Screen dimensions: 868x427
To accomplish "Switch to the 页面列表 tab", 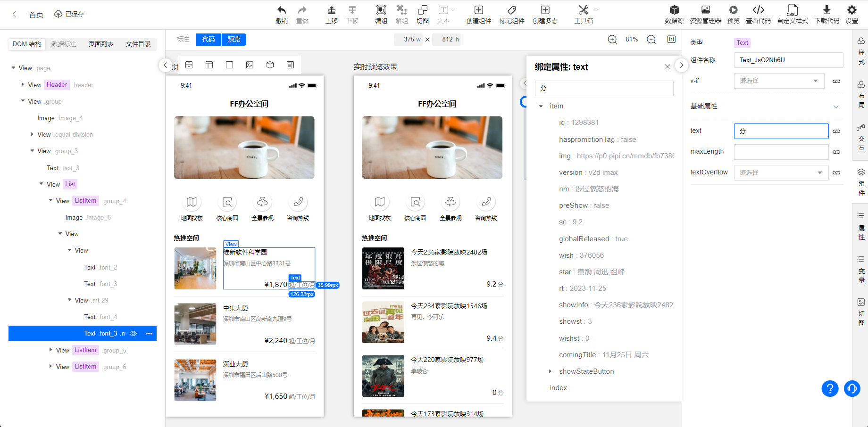I will click(100, 44).
